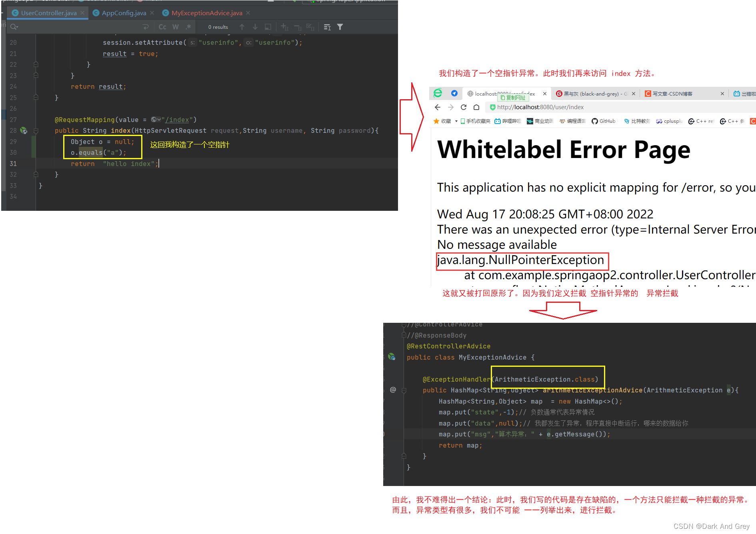The width and height of the screenshot is (756, 534).
Task: Close the localhost browser tab
Action: [x=545, y=94]
